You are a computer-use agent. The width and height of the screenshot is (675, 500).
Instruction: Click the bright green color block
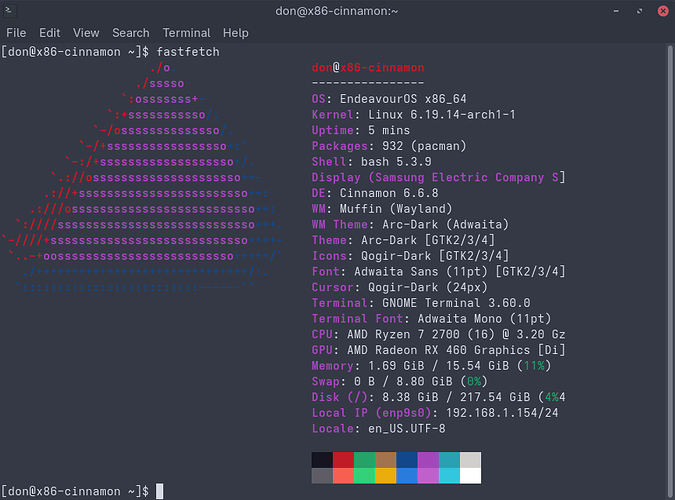[364, 476]
